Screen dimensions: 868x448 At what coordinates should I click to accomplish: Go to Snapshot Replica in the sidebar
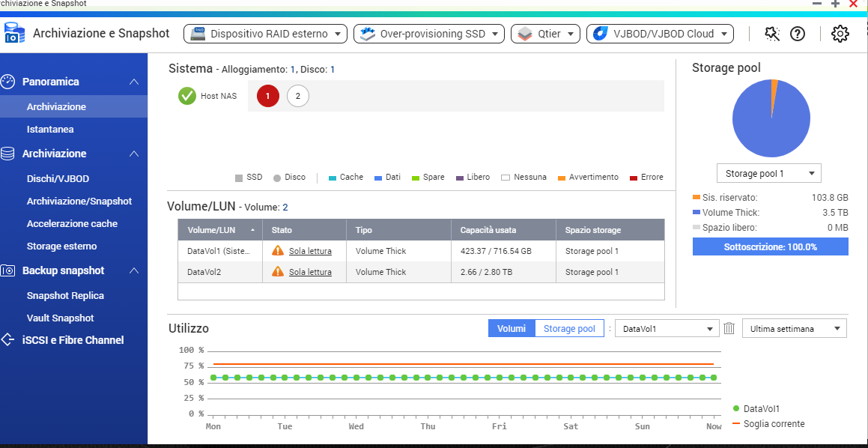pyautogui.click(x=65, y=295)
